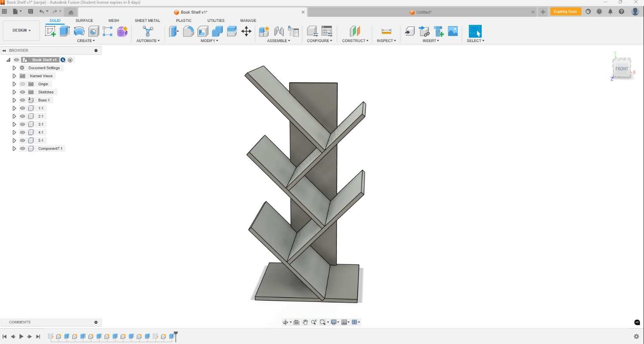The image size is (644, 344).
Task: Expand the Named Views node
Action: [14, 76]
